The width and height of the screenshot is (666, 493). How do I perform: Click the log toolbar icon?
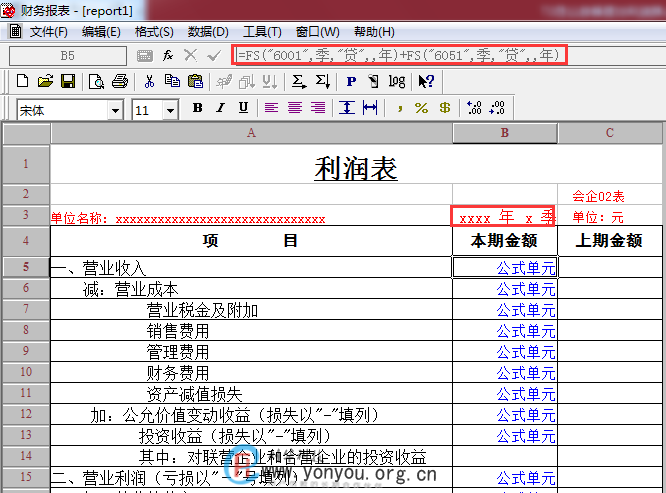click(x=397, y=81)
